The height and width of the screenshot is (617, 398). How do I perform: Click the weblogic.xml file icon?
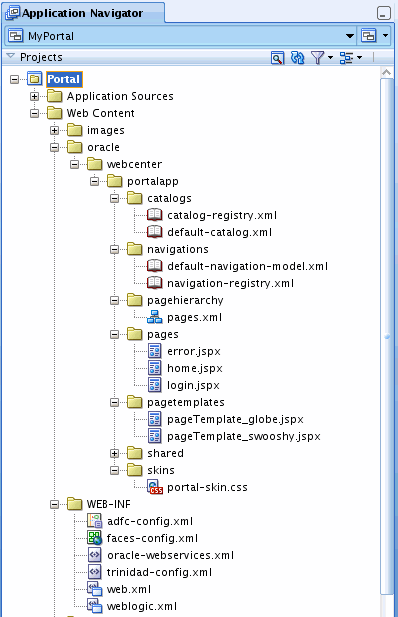coord(94,606)
